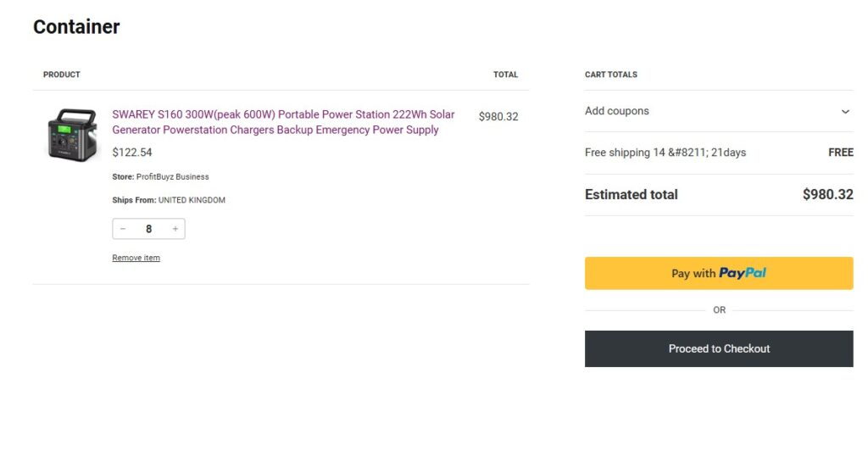Click the Estimated total label

tap(632, 195)
